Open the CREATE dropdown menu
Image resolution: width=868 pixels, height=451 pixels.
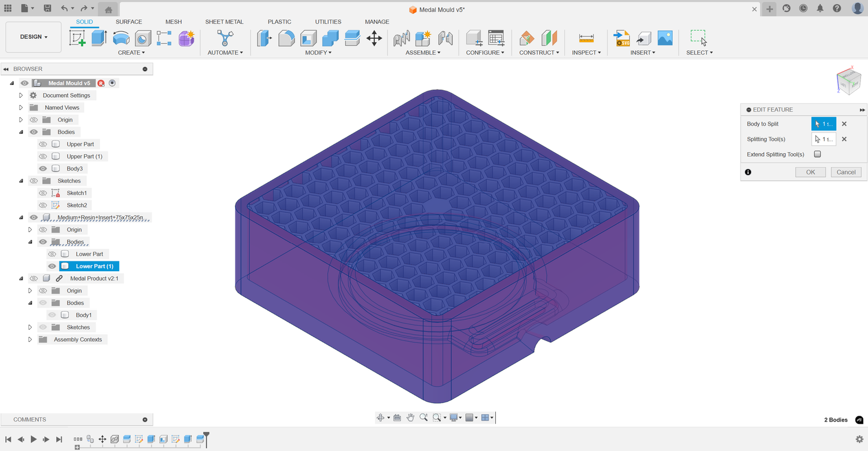[x=132, y=53]
